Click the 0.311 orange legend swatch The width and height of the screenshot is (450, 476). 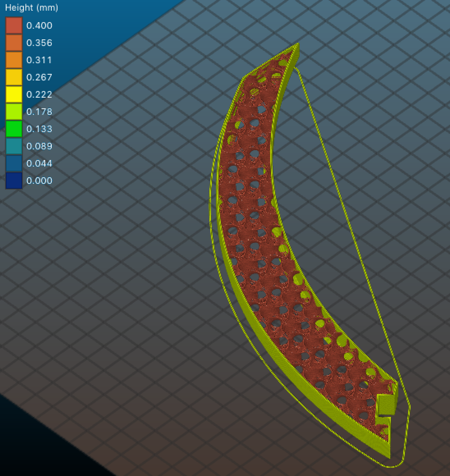(14, 60)
